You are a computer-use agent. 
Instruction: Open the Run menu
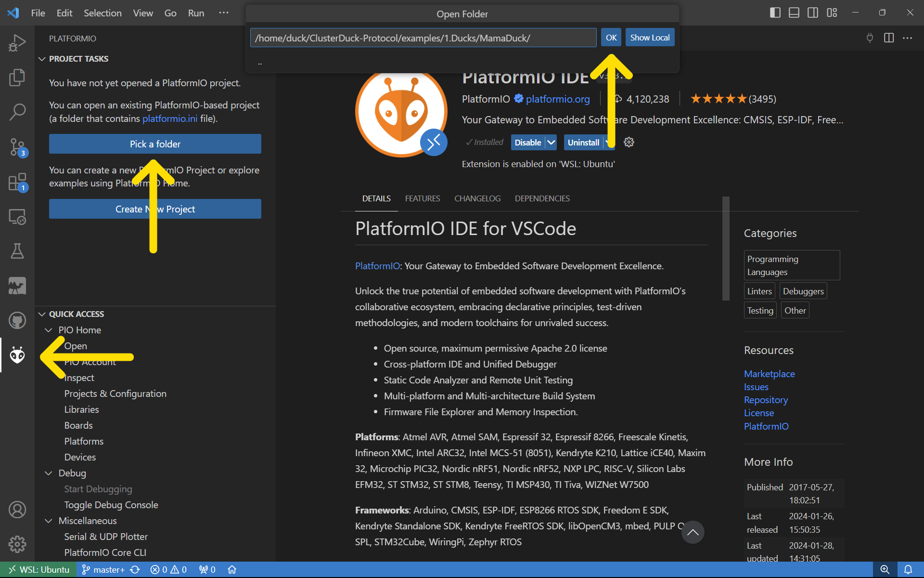point(196,13)
